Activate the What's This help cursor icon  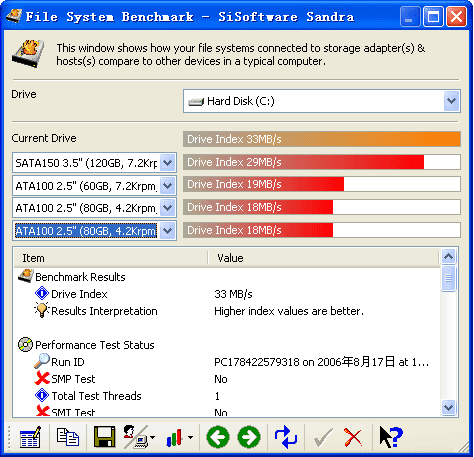tap(391, 437)
